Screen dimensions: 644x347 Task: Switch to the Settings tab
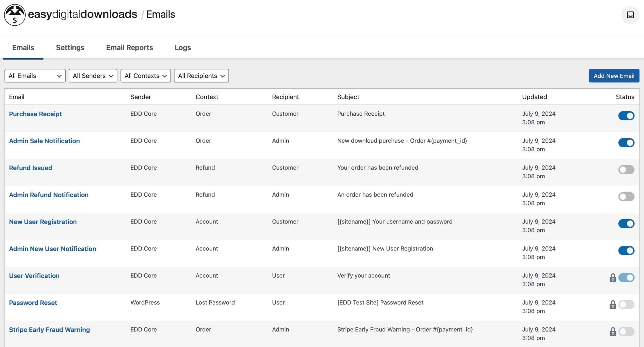pos(70,48)
